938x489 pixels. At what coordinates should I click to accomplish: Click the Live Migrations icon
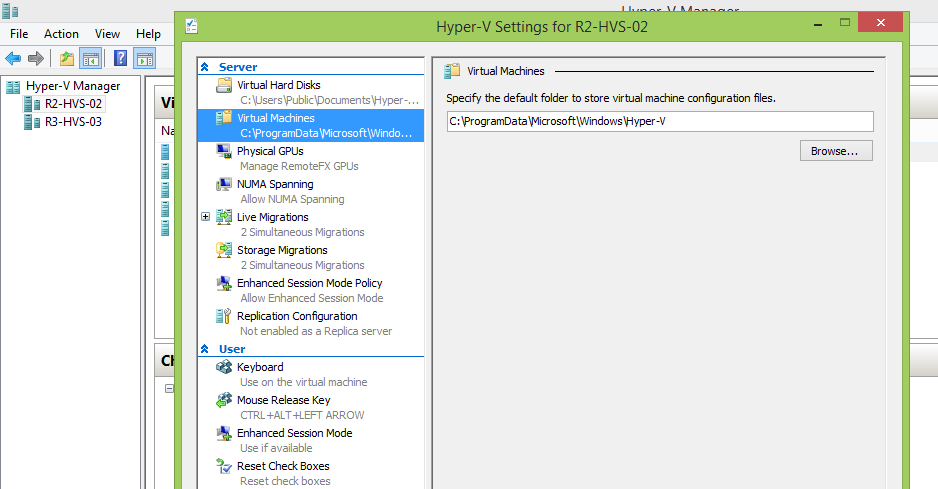[x=224, y=217]
